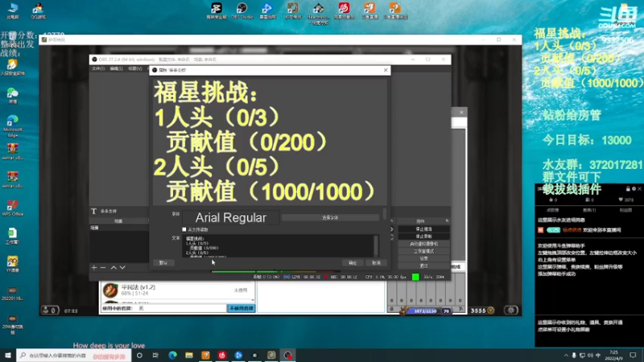Click the 默认 (Defaults) button
The height and width of the screenshot is (362, 644).
coord(163,263)
